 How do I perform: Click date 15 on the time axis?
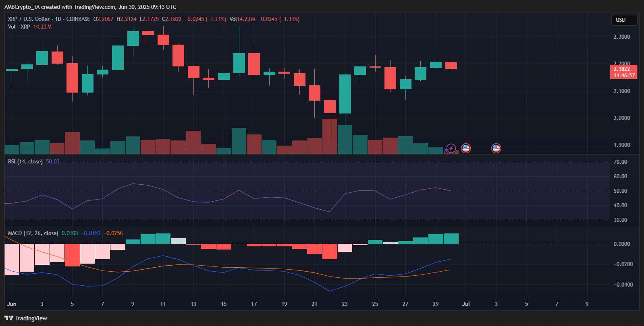tap(224, 304)
